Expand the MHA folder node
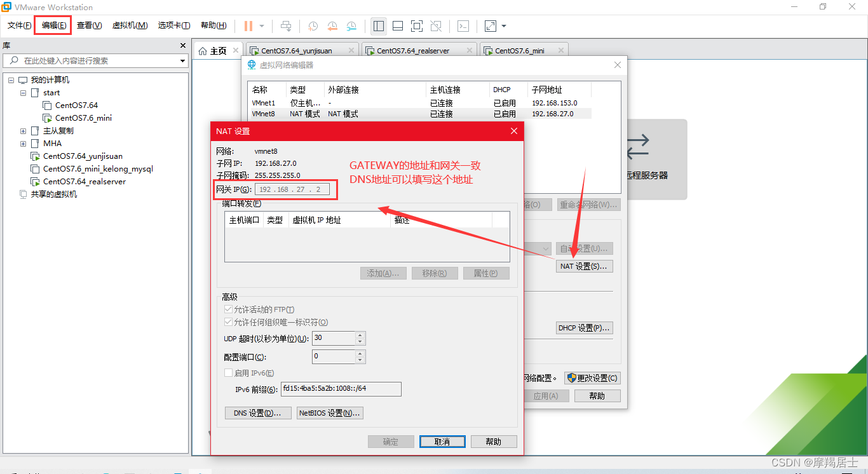Screen dimensions: 868x474 pyautogui.click(x=24, y=144)
